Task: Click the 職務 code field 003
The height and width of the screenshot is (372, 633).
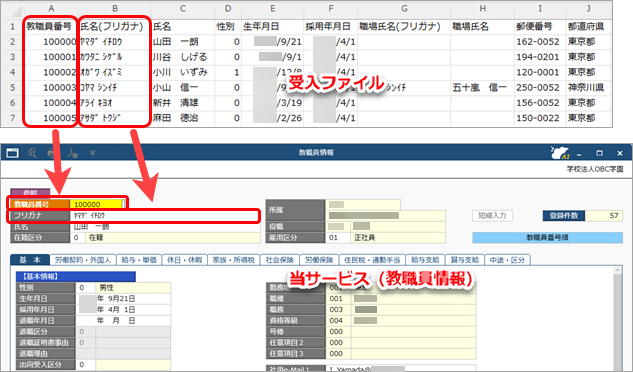Action: pyautogui.click(x=338, y=309)
